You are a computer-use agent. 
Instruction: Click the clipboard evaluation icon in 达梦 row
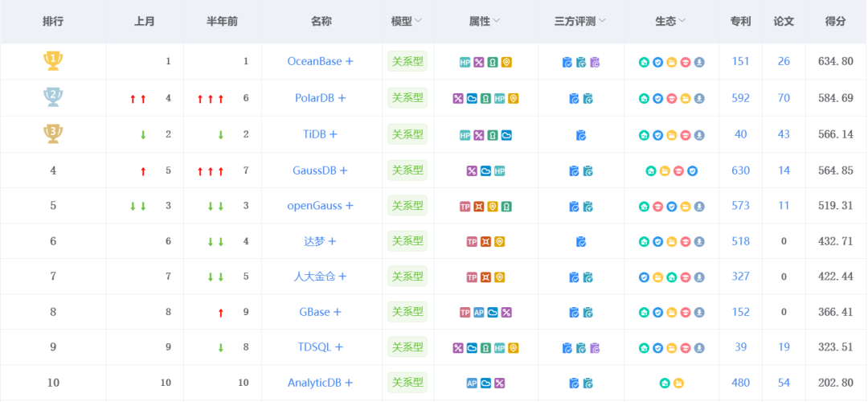click(581, 241)
